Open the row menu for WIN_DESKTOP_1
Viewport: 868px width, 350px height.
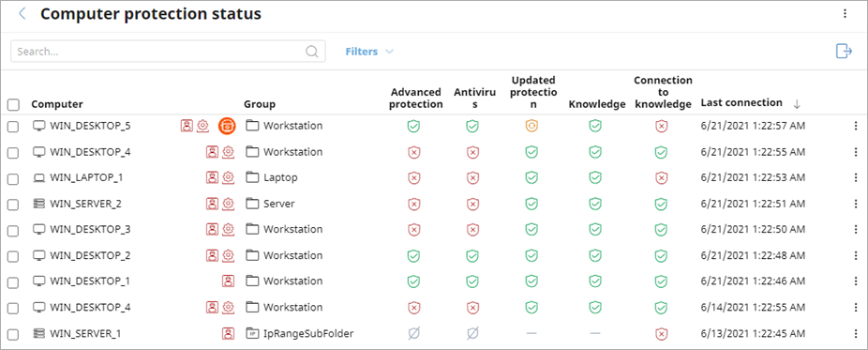point(855,282)
